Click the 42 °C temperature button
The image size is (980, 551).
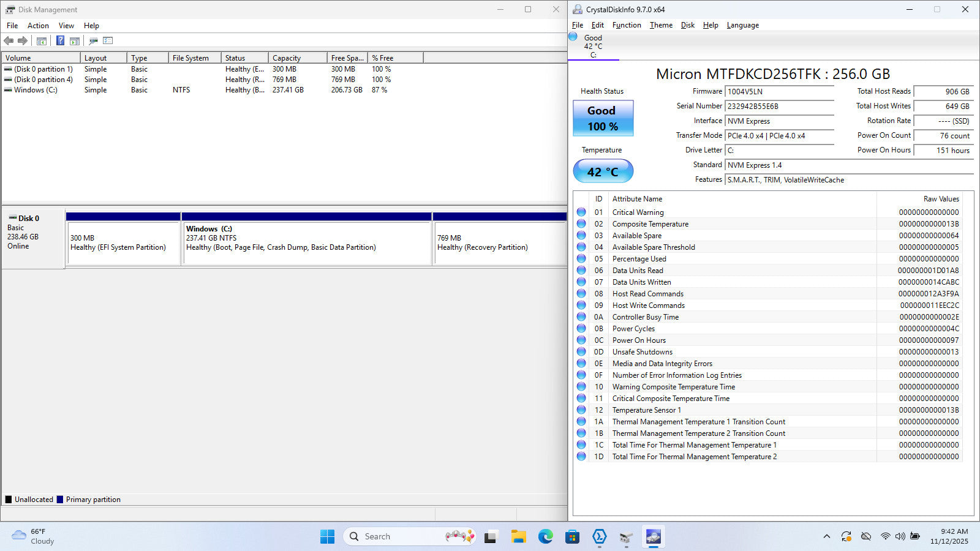pyautogui.click(x=603, y=171)
